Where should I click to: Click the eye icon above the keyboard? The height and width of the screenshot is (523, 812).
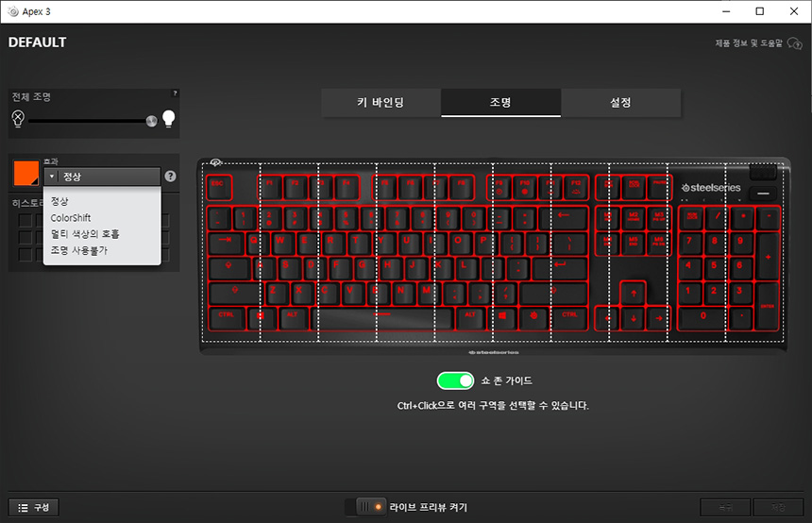pyautogui.click(x=216, y=162)
